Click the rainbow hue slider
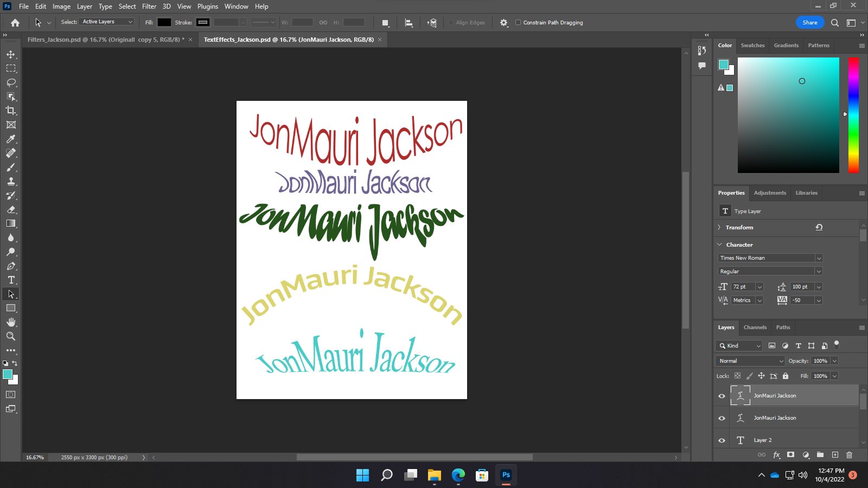This screenshot has height=488, width=868. [853, 115]
